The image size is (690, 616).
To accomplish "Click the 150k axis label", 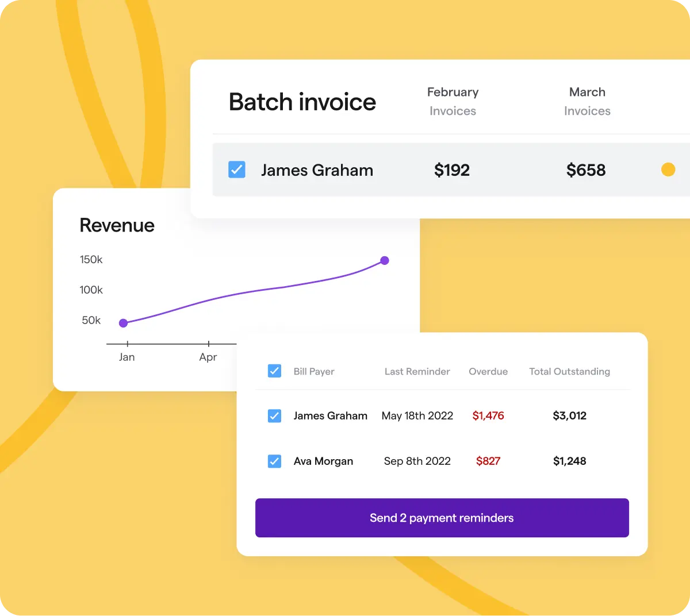I will pyautogui.click(x=91, y=259).
